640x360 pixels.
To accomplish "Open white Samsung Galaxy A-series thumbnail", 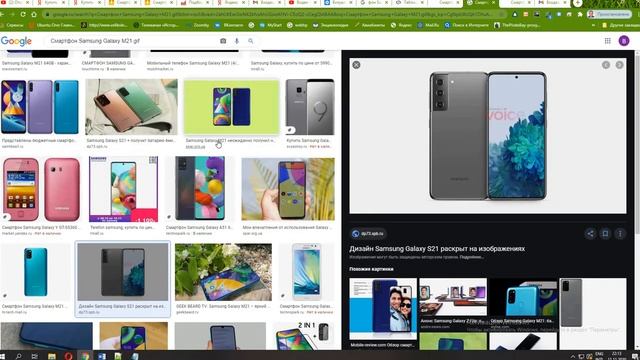I will coord(307,272).
